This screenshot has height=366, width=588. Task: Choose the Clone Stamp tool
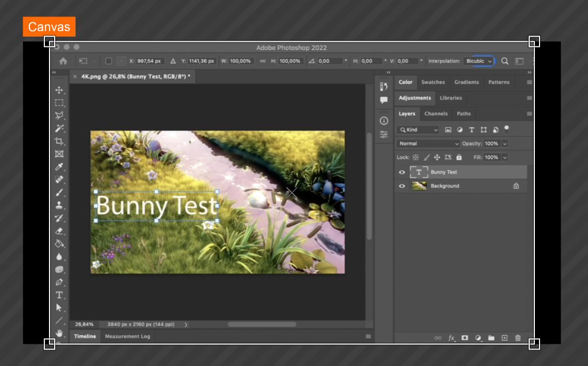[x=59, y=205]
